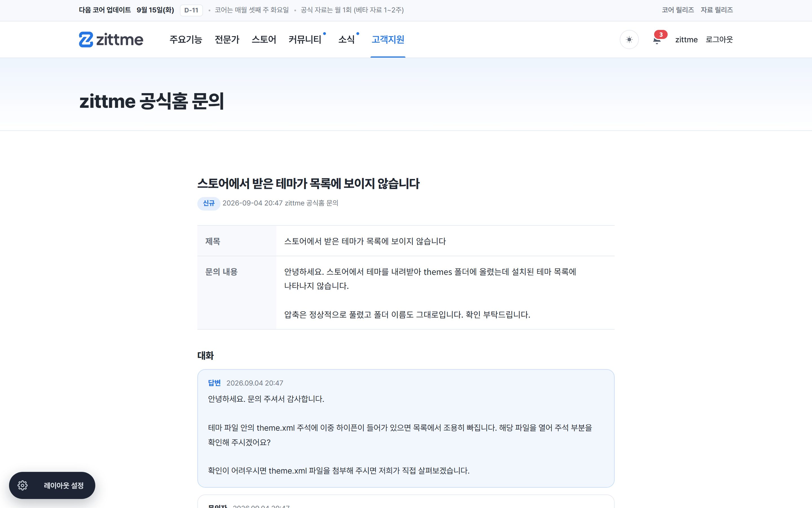Viewport: 812px width, 508px height.
Task: Open the 소식 menu
Action: (x=346, y=40)
